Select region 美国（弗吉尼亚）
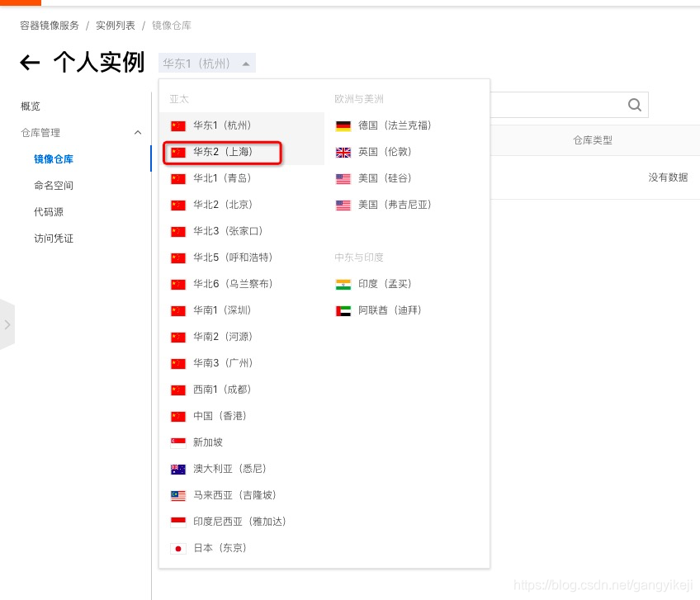 (407, 205)
